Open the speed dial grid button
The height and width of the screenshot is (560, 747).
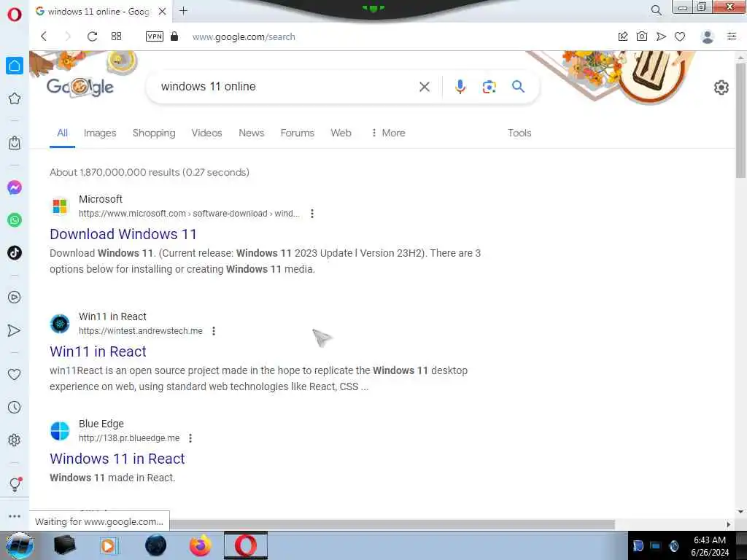click(x=116, y=36)
